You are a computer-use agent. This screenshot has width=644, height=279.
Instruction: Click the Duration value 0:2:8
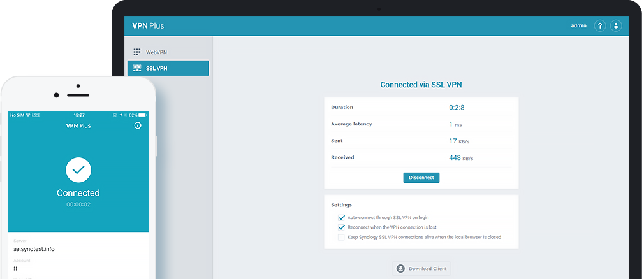click(457, 108)
